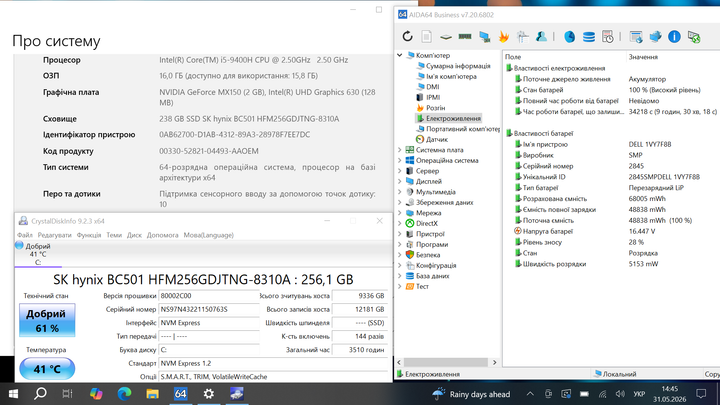Open the Файл menu in CrystalDiskInfo

(x=25, y=235)
